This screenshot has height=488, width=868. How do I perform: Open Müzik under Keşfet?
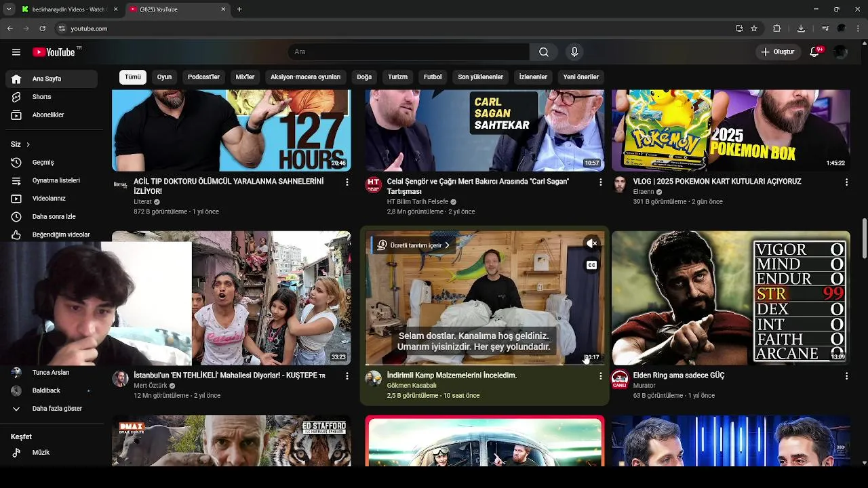(52, 453)
